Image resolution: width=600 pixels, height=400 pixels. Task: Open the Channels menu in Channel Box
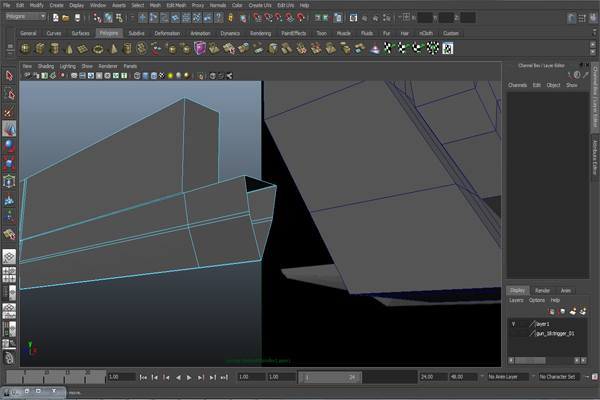pos(517,85)
